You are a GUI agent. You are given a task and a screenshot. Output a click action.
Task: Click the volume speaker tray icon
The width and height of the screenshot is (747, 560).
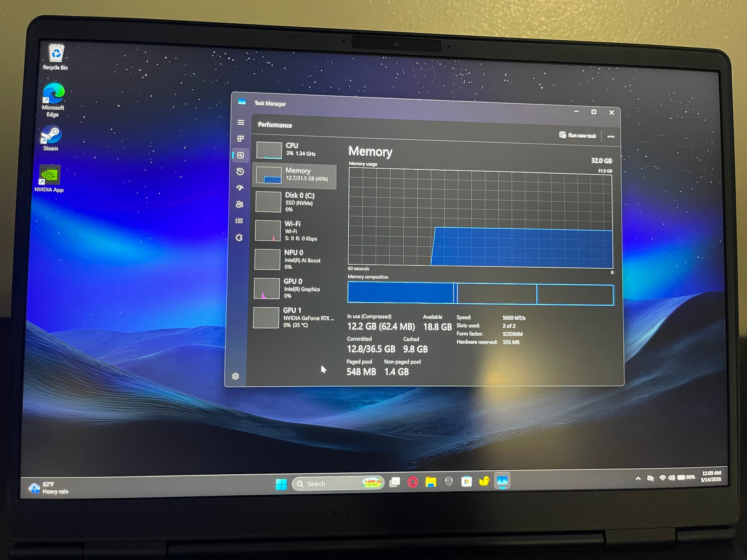tap(671, 478)
